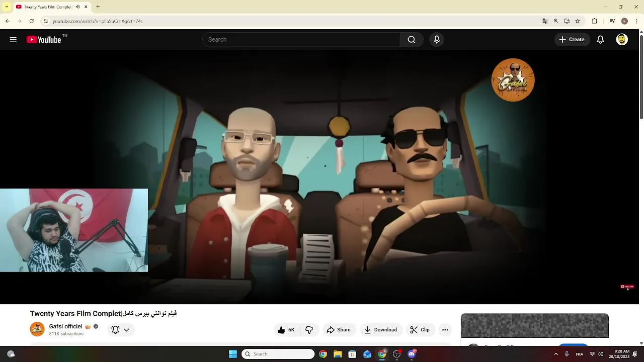
Task: Open the tab search dropdown arrow
Action: [x=7, y=7]
